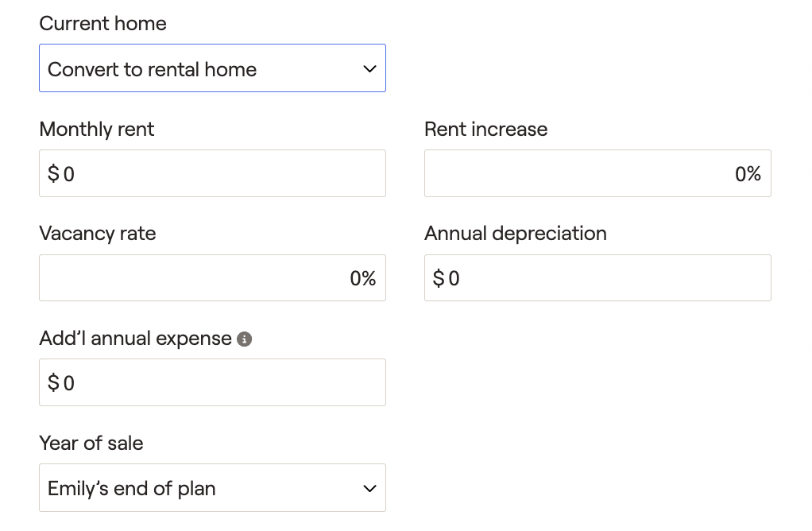The height and width of the screenshot is (531, 812).
Task: Click the Rent increase label
Action: [485, 130]
